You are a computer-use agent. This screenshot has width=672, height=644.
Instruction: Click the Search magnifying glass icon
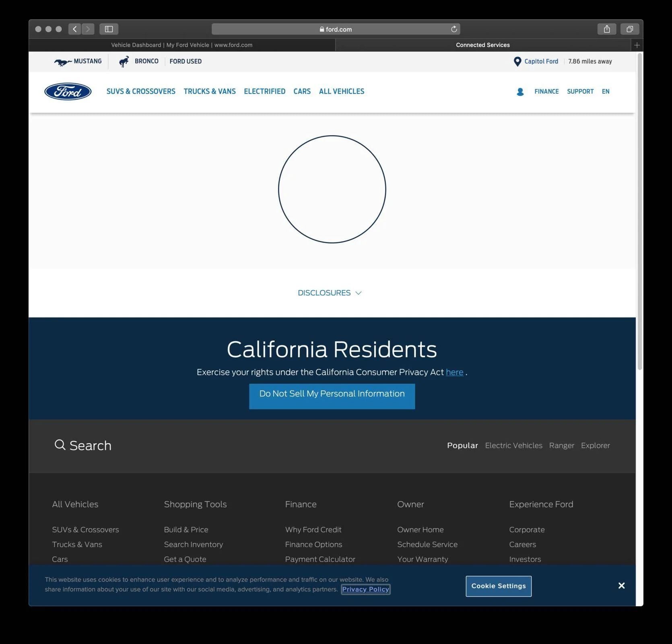coord(60,445)
